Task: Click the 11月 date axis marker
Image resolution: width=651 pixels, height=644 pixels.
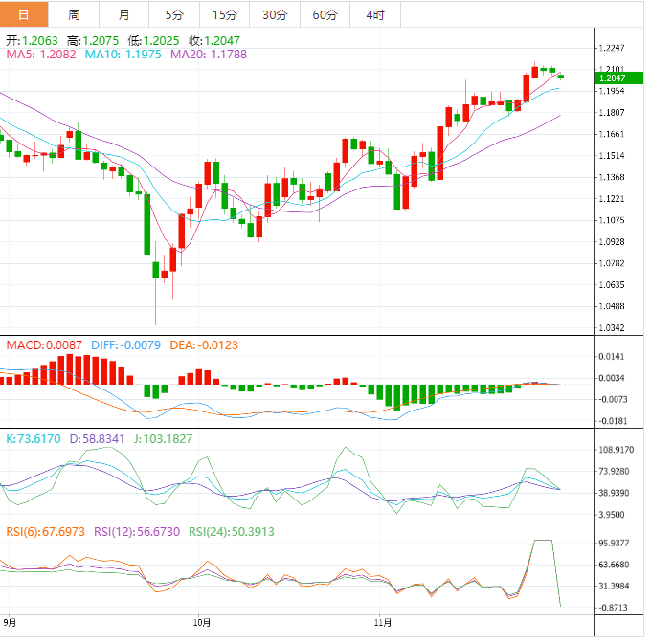Action: [382, 622]
